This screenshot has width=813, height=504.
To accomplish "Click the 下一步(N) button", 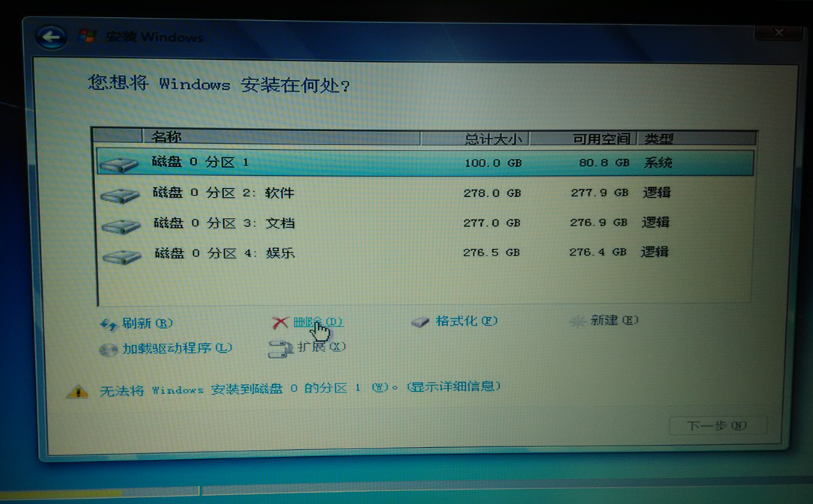I will click(717, 425).
